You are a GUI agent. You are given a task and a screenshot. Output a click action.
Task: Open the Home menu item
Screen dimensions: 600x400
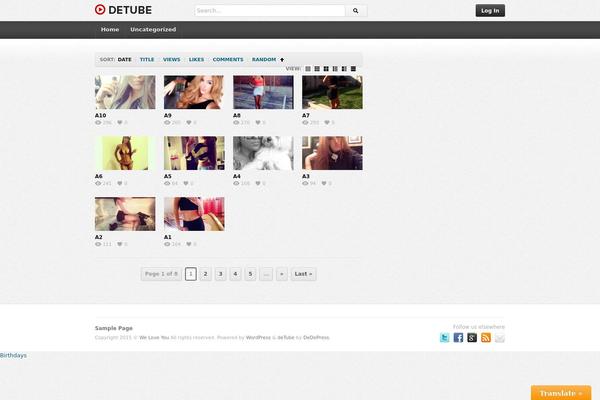point(110,29)
